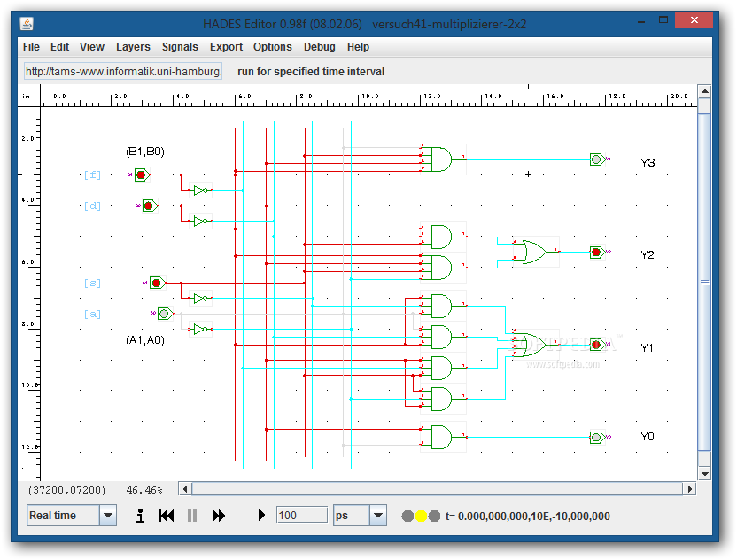The image size is (737, 560).
Task: Open the Debug menu
Action: (x=319, y=47)
